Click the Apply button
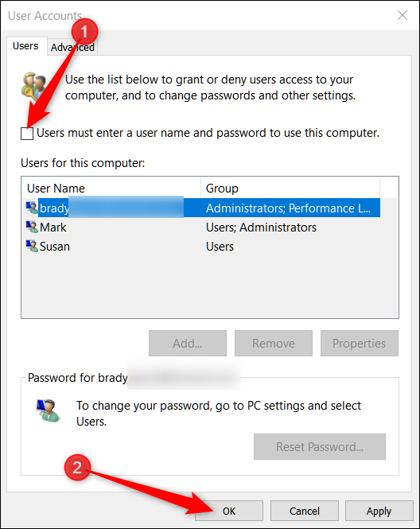This screenshot has height=529, width=420. coord(379,511)
